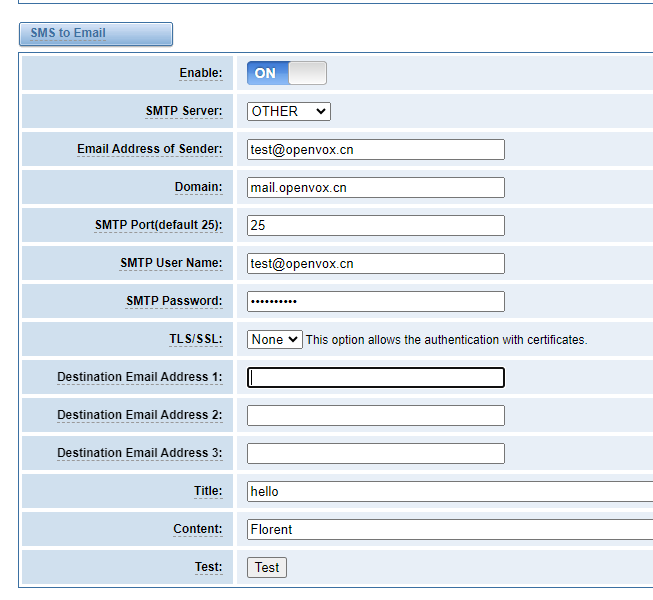Screen dimensions: 653x600
Task: Focus the Email Address of Sender field
Action: tap(376, 149)
